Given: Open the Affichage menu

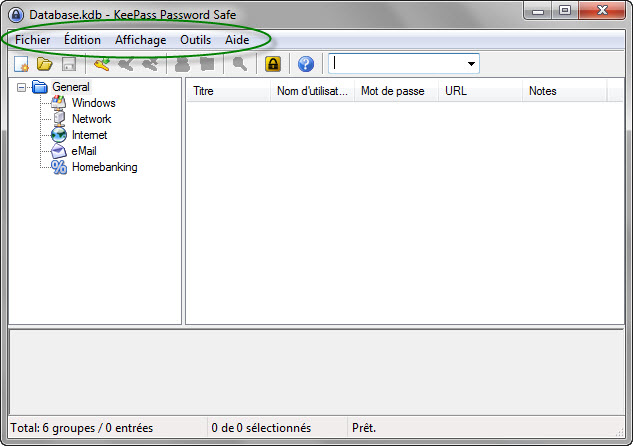Looking at the screenshot, I should pyautogui.click(x=141, y=40).
